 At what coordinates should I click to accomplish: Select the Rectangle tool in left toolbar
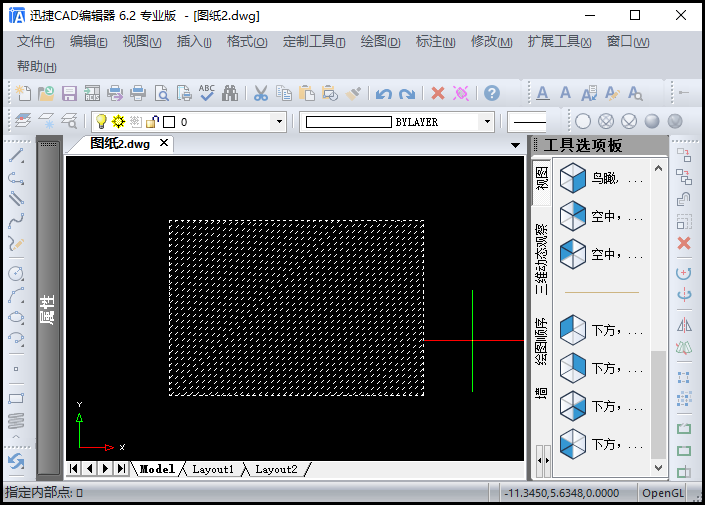(x=16, y=398)
